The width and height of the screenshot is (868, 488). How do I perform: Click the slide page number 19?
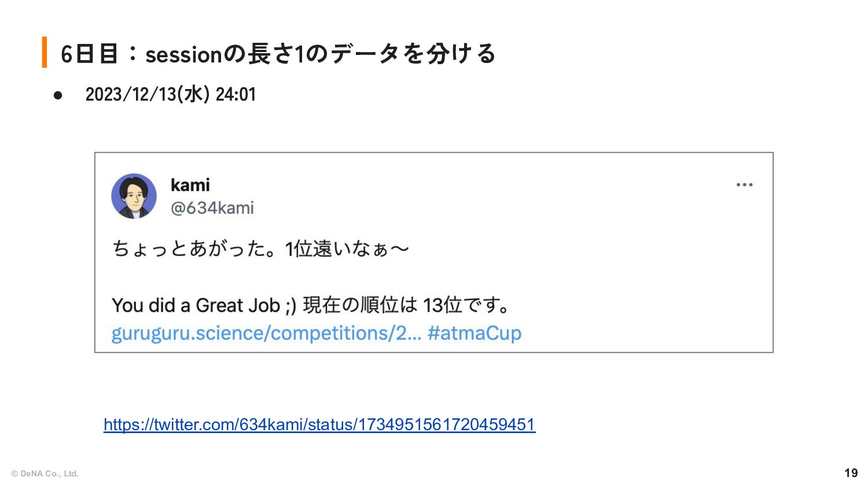pos(851,473)
